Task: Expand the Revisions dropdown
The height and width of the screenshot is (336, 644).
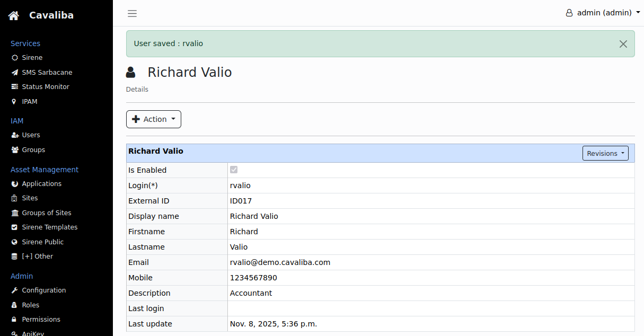Action: click(x=605, y=153)
